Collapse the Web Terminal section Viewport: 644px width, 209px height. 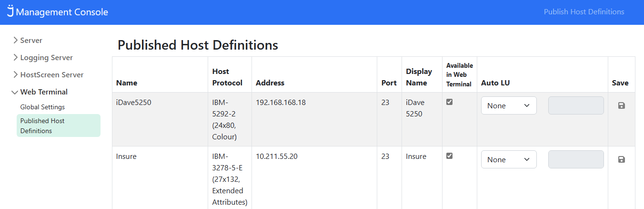pos(43,92)
